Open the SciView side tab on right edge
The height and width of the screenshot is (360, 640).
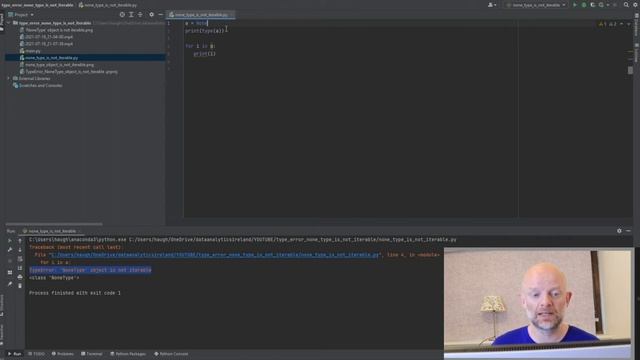(x=637, y=53)
